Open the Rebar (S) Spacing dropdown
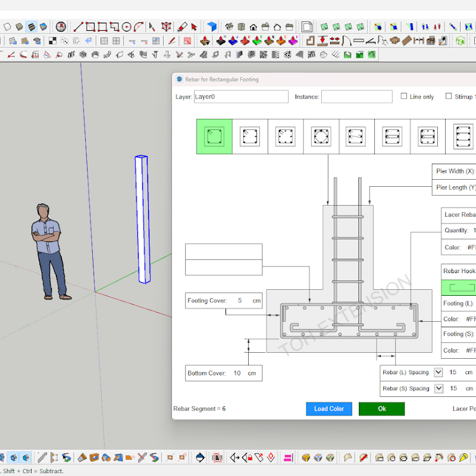 tap(439, 389)
